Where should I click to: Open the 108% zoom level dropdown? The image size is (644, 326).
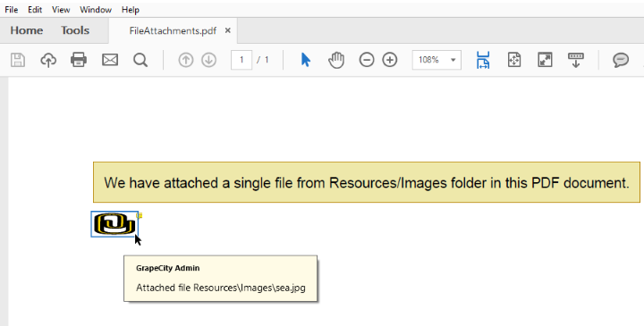tap(436, 60)
